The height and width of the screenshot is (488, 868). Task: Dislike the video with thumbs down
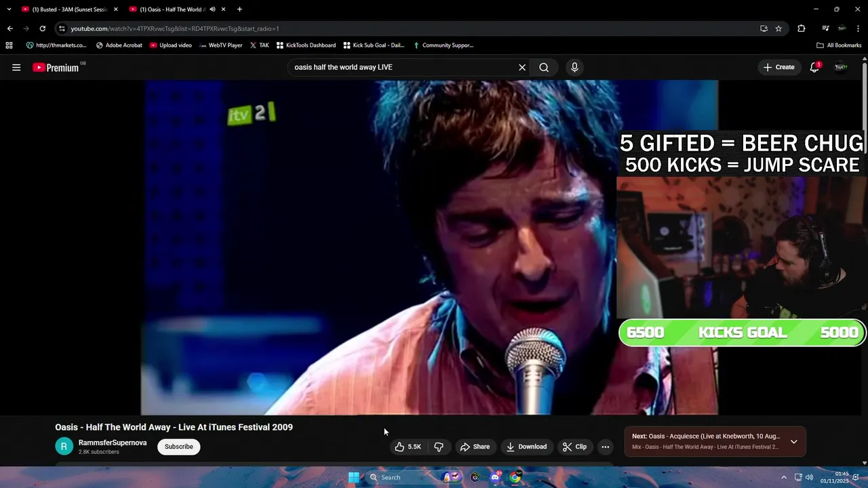(439, 447)
